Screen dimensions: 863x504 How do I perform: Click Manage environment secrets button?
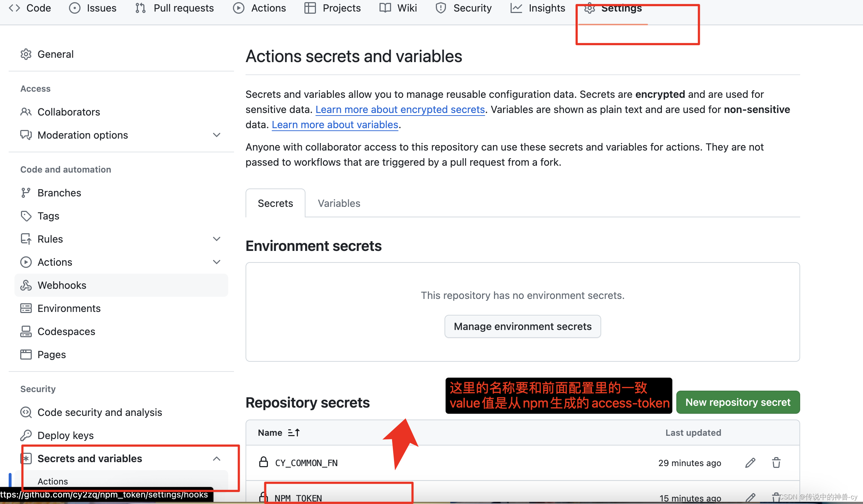point(522,326)
